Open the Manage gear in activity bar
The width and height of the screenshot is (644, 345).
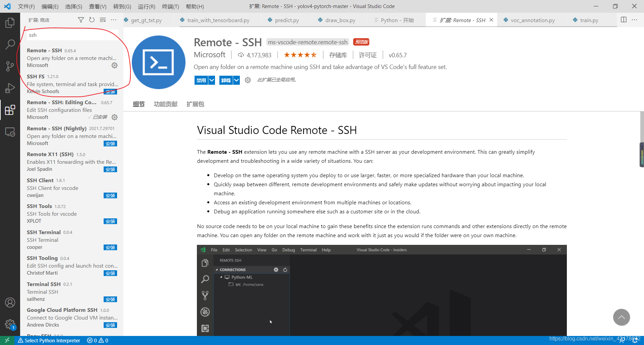point(10,324)
